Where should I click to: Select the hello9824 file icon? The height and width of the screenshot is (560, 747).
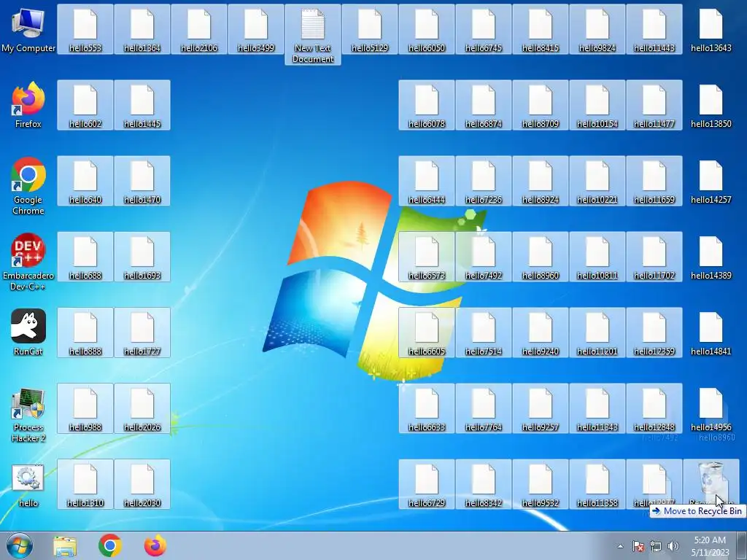[x=597, y=29]
